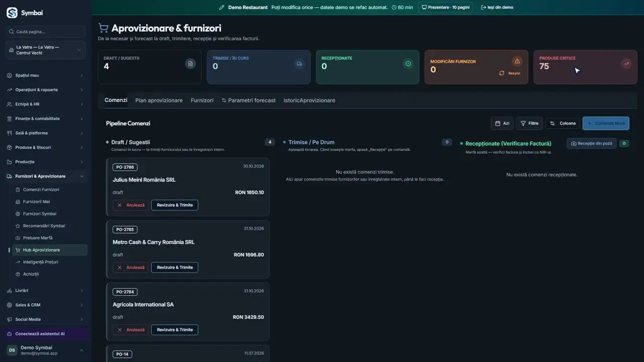This screenshot has height=362, width=644.
Task: Open the Furnizori tab
Action: click(202, 101)
